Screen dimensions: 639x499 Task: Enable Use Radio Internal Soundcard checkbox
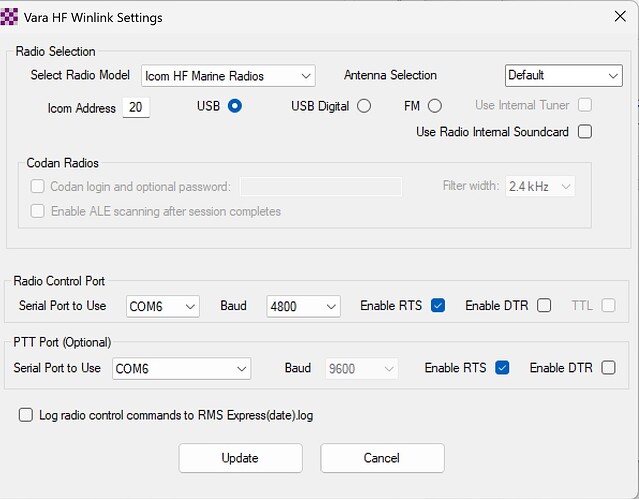click(585, 131)
